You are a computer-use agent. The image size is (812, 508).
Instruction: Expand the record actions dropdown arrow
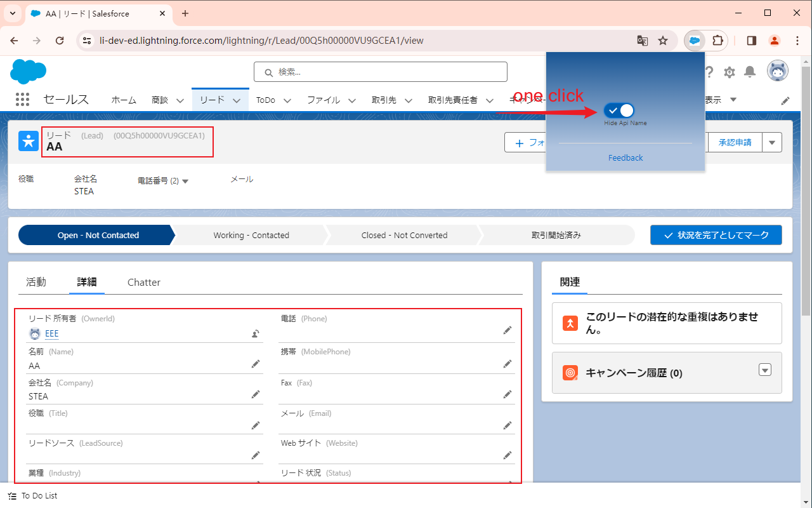point(772,142)
